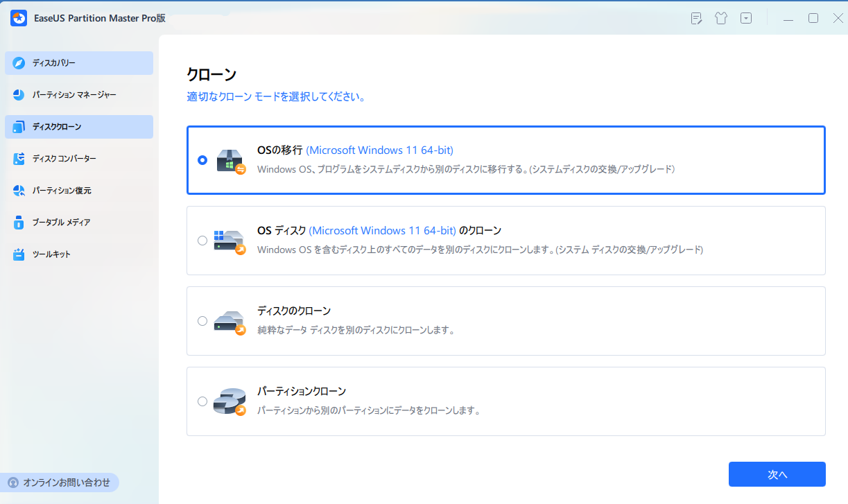Enable the OS ディスク clone option
Screen dimensions: 848x504
point(202,241)
